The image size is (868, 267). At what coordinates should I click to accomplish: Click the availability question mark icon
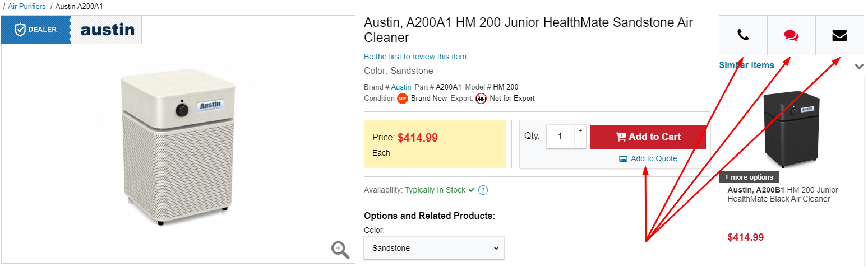(x=483, y=190)
